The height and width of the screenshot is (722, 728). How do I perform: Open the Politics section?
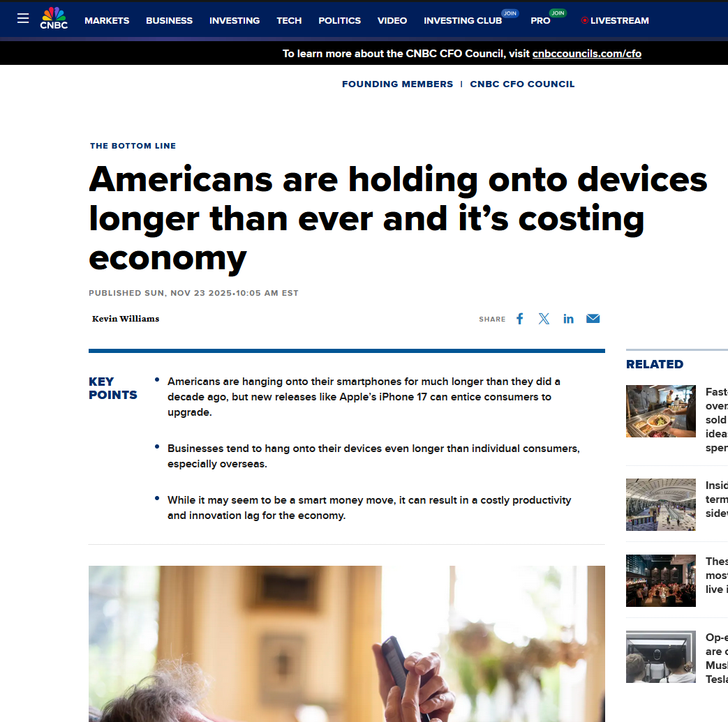[339, 21]
